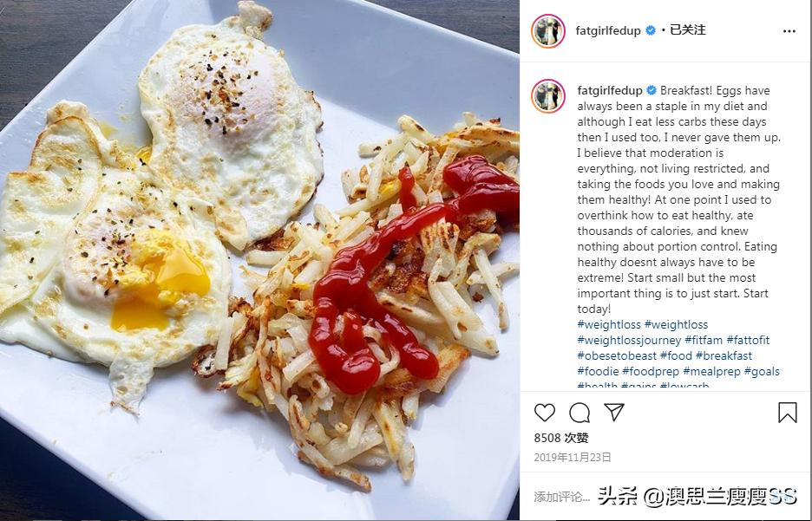
Task: Open the #fattofit hashtag
Action: click(748, 340)
